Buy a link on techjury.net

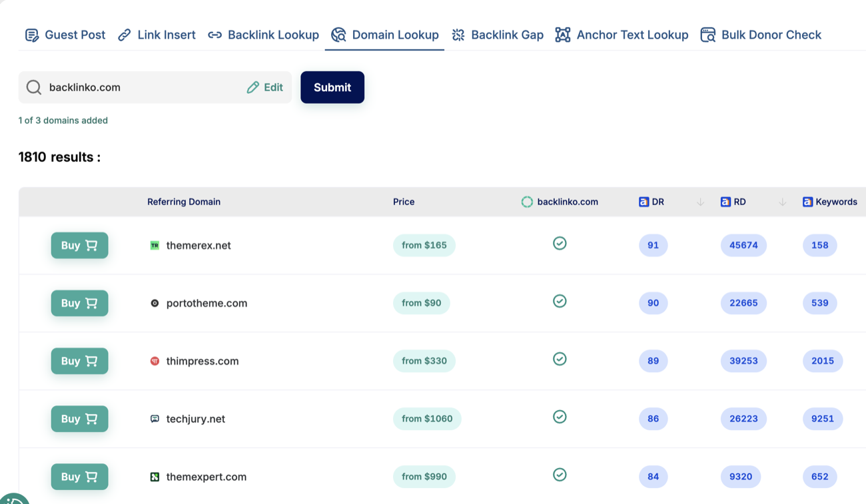pyautogui.click(x=79, y=419)
